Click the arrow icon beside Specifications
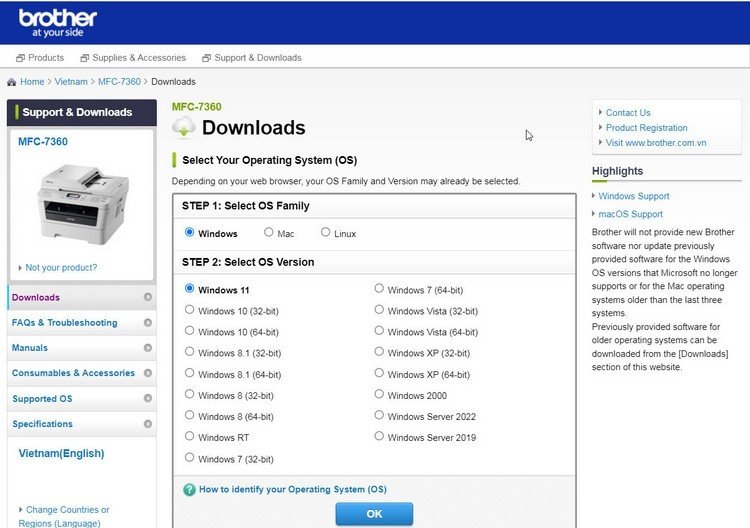This screenshot has width=750, height=528. pyautogui.click(x=148, y=424)
